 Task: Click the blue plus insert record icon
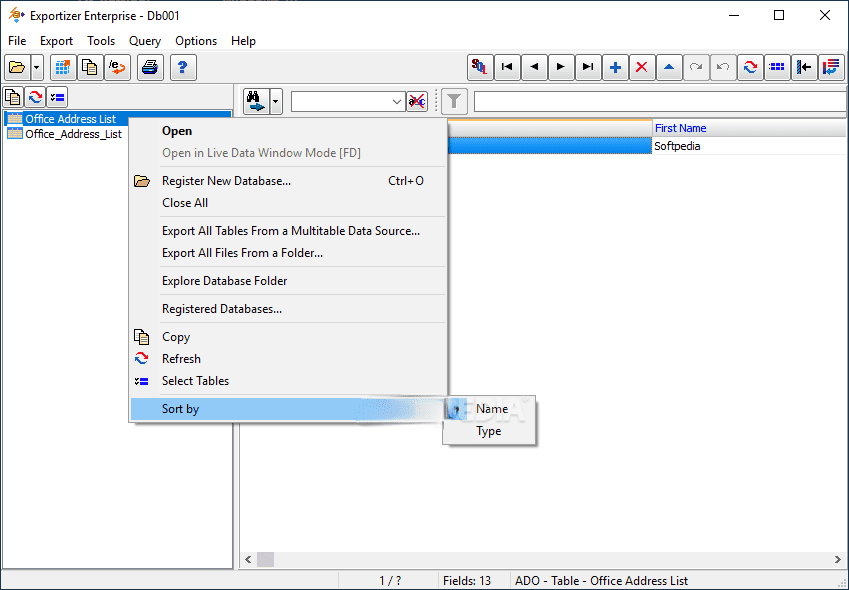pos(615,68)
